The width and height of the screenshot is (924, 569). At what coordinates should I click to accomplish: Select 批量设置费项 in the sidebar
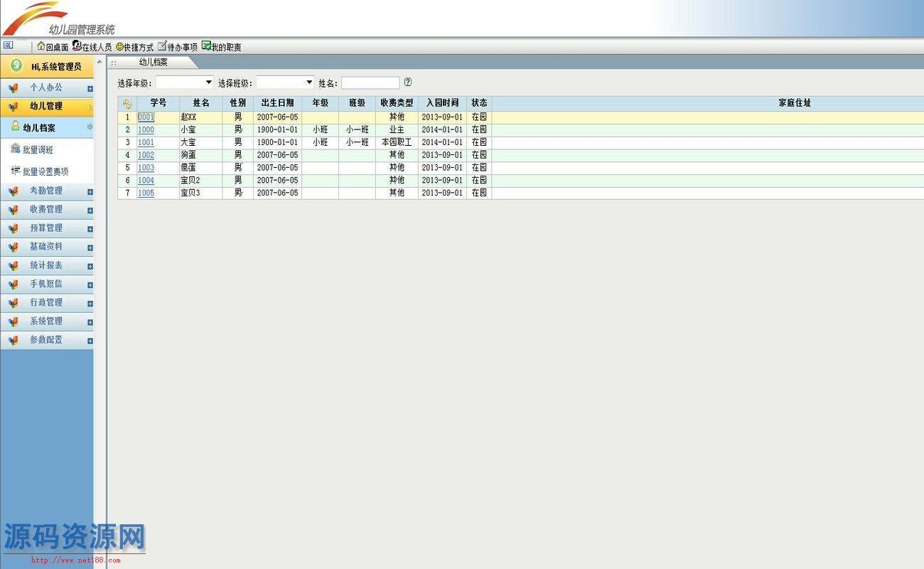(x=45, y=172)
